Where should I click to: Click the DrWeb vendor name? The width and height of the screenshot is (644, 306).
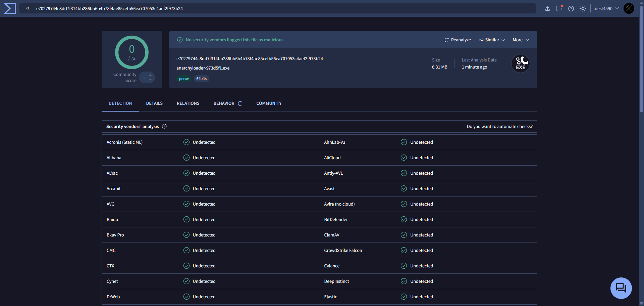(x=113, y=297)
